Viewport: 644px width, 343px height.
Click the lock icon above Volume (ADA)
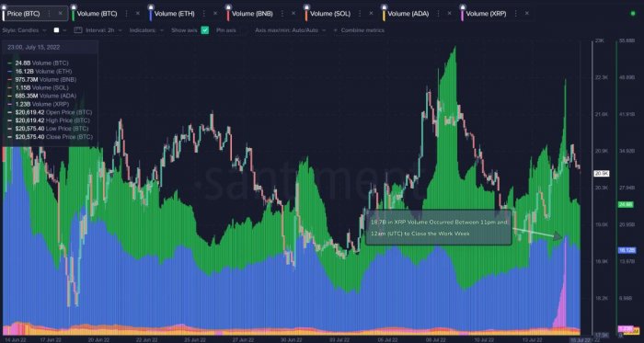pyautogui.click(x=384, y=6)
